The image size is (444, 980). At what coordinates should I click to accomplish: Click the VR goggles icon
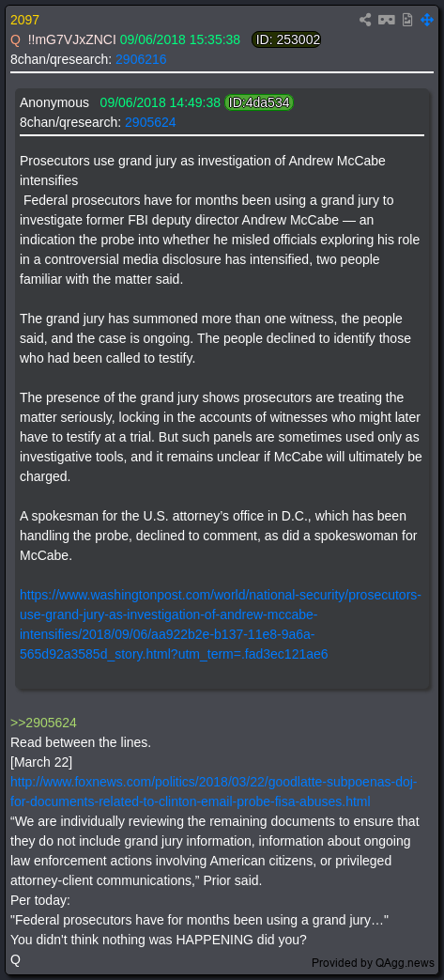387,20
